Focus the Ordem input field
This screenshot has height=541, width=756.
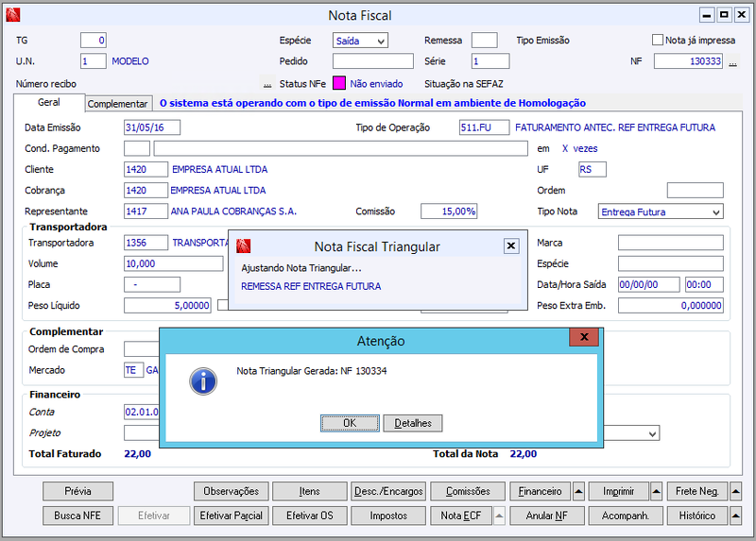click(696, 191)
